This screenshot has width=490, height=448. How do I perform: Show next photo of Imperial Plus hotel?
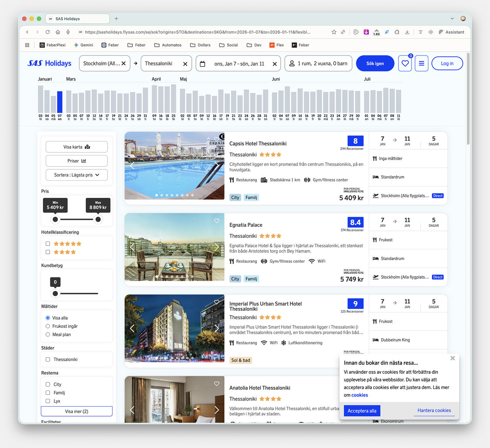coord(217,329)
